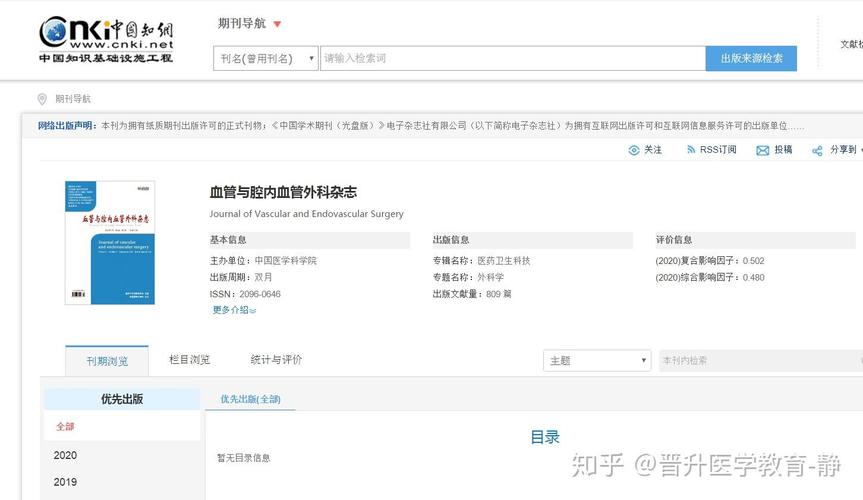Click the 目录 heading
Viewport: 863px width, 500px height.
[545, 437]
